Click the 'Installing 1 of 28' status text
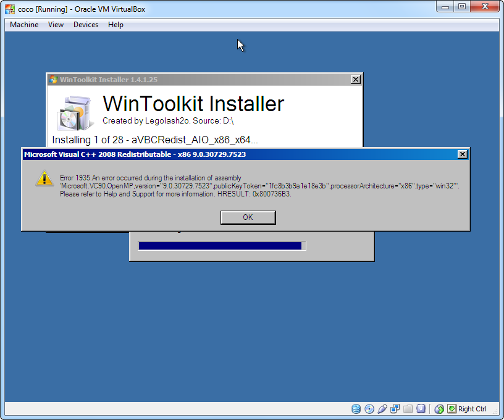504x420 pixels. point(155,140)
